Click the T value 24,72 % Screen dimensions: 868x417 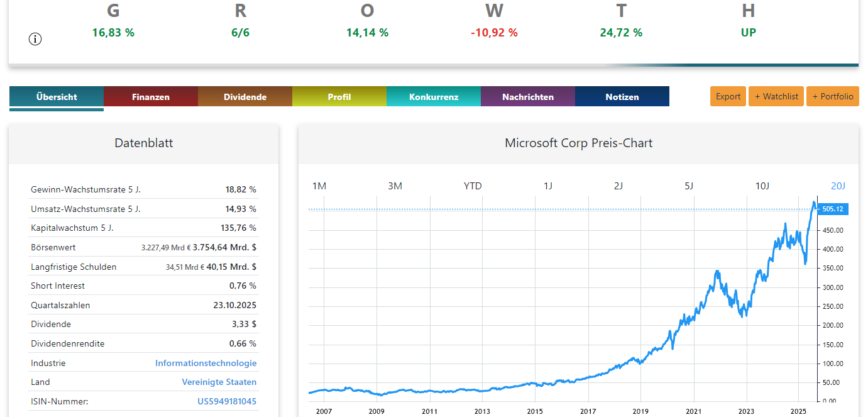pos(621,33)
